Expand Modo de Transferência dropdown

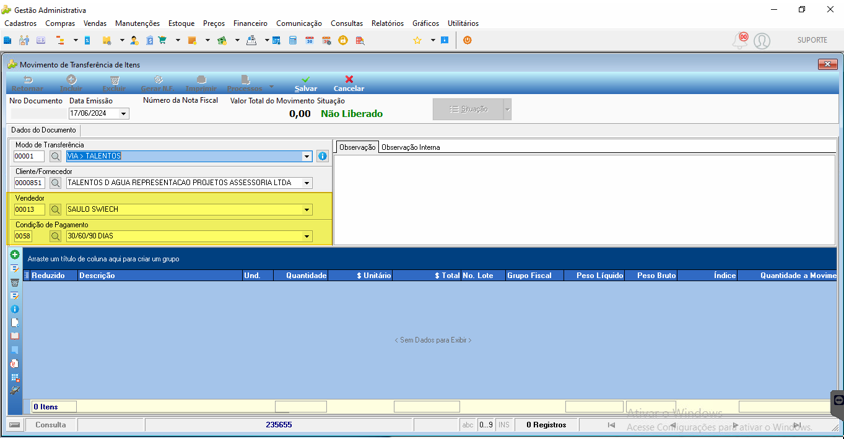click(307, 156)
